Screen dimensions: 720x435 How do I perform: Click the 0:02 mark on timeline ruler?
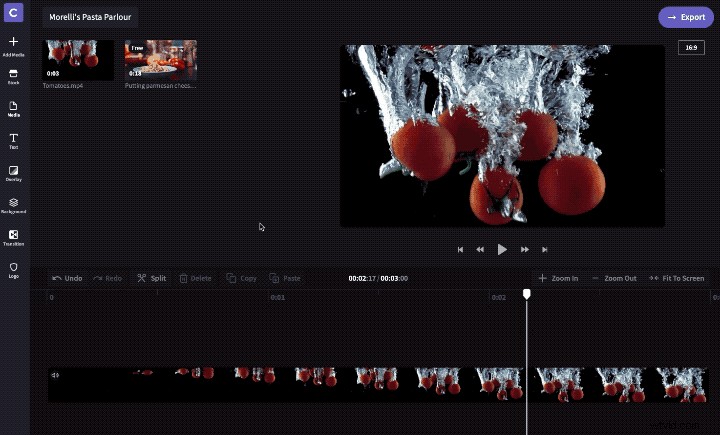point(499,297)
